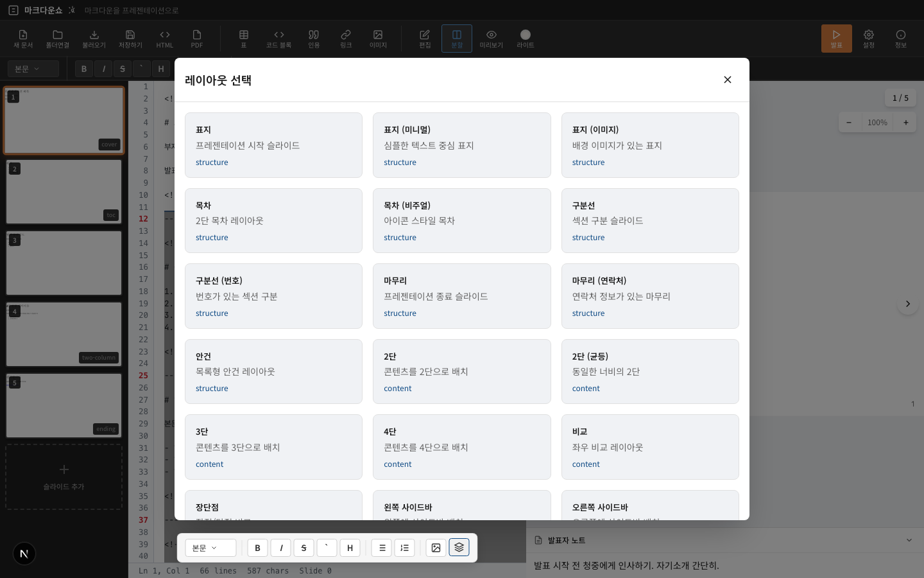Insert an image with the 이미지 toolbar icon
This screenshot has height=578, width=924.
coord(378,39)
